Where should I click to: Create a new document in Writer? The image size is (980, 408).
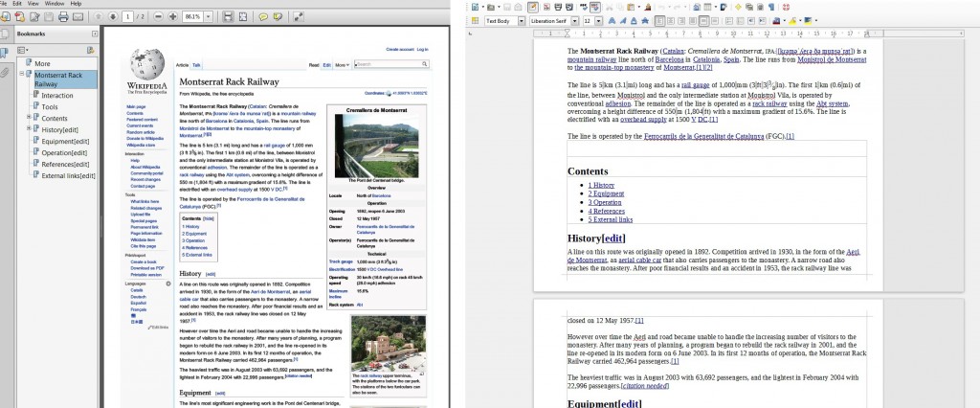(475, 7)
